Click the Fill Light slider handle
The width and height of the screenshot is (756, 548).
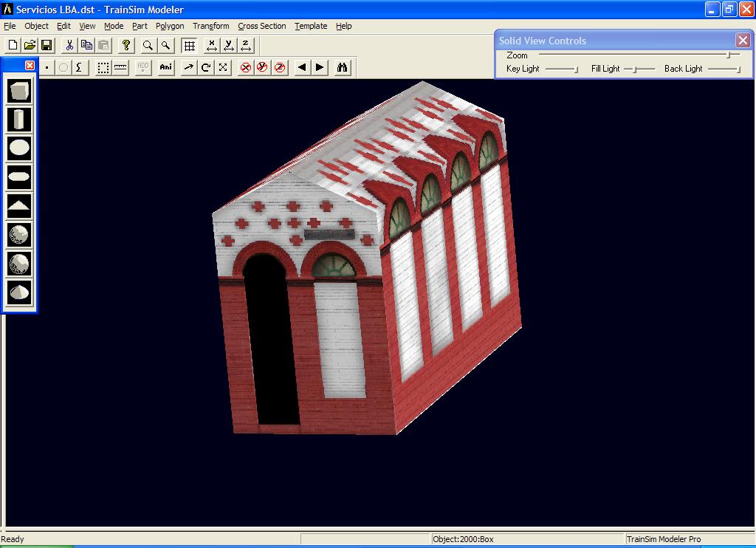pyautogui.click(x=633, y=69)
